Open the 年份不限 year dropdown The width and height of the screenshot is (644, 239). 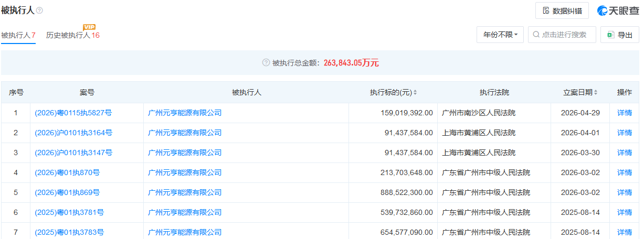click(500, 35)
